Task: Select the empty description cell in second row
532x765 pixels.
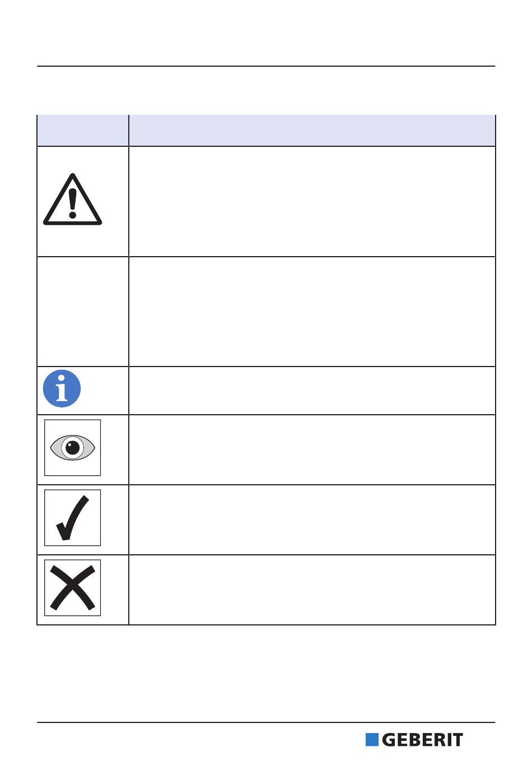Action: click(312, 312)
